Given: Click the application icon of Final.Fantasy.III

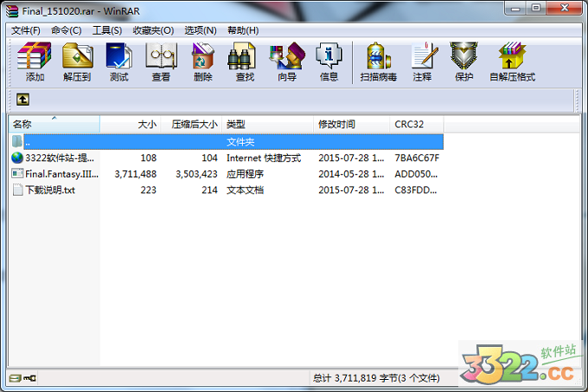Looking at the screenshot, I should (17, 174).
